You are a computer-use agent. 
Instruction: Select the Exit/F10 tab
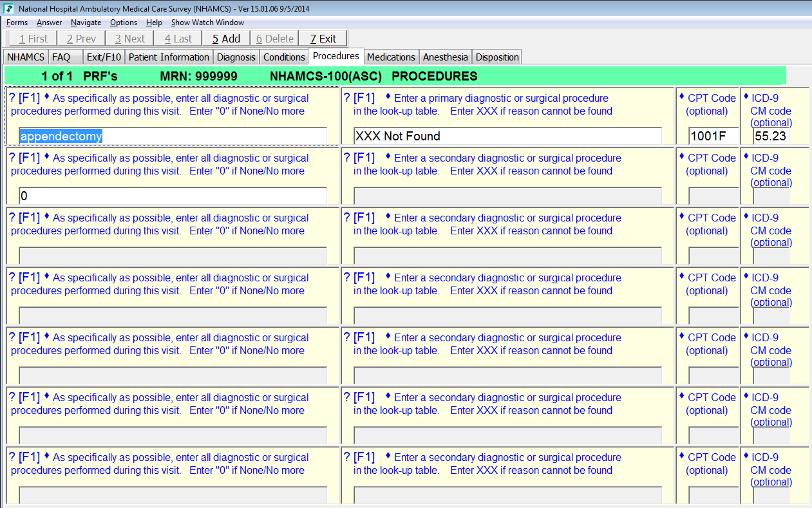click(104, 57)
